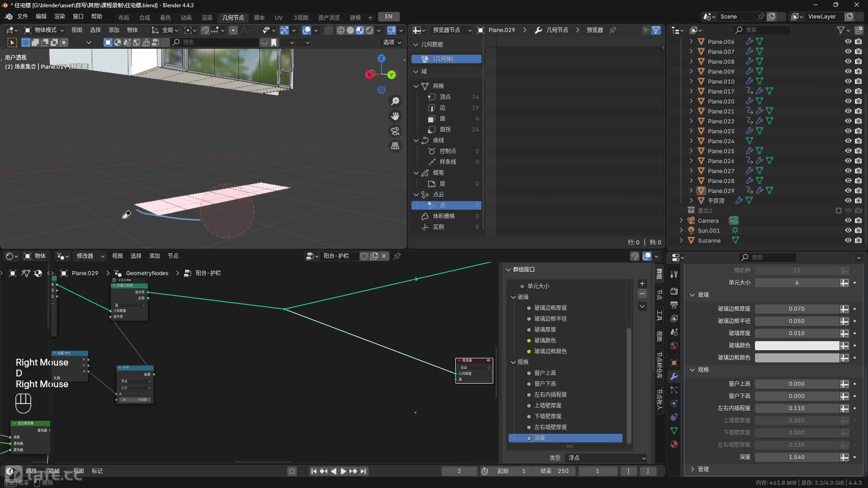Click the 深度 value field 1.540

point(797,457)
